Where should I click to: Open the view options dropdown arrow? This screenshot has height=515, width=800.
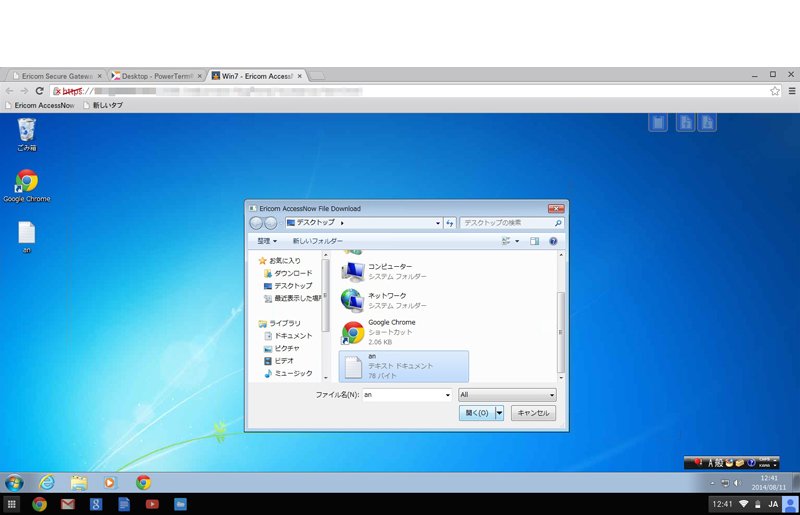(517, 241)
